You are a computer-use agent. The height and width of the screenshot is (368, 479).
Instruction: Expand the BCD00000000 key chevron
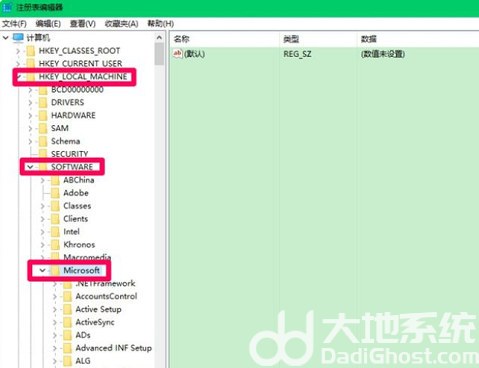pos(30,90)
